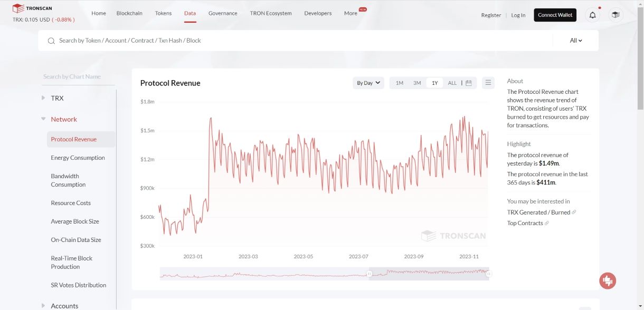The width and height of the screenshot is (644, 310).
Task: Click the left handle of range slider
Action: pos(370,274)
